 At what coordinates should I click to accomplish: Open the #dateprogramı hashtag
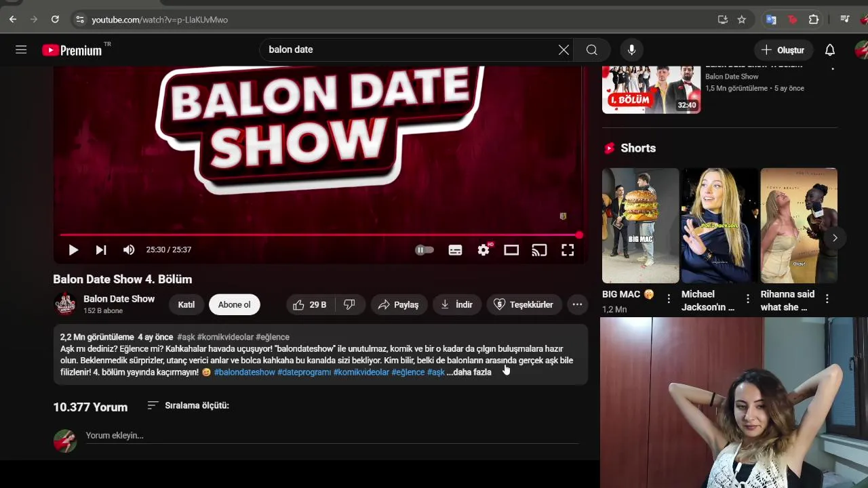pyautogui.click(x=304, y=372)
